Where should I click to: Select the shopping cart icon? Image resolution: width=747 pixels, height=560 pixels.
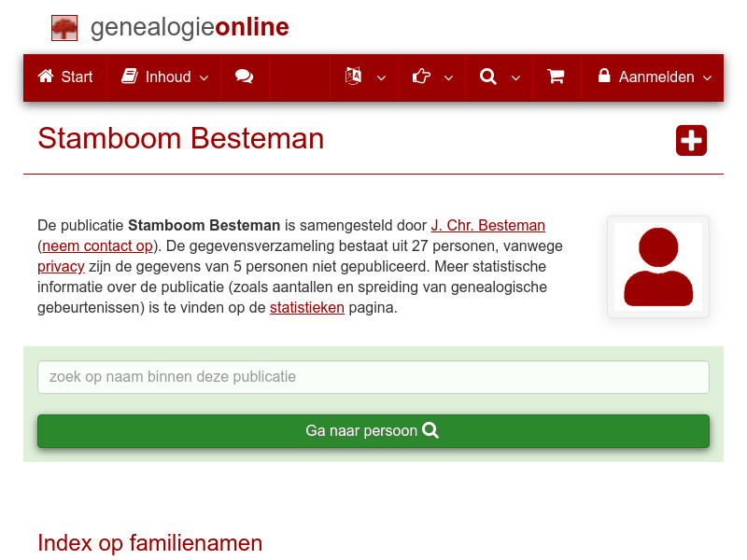click(x=557, y=77)
